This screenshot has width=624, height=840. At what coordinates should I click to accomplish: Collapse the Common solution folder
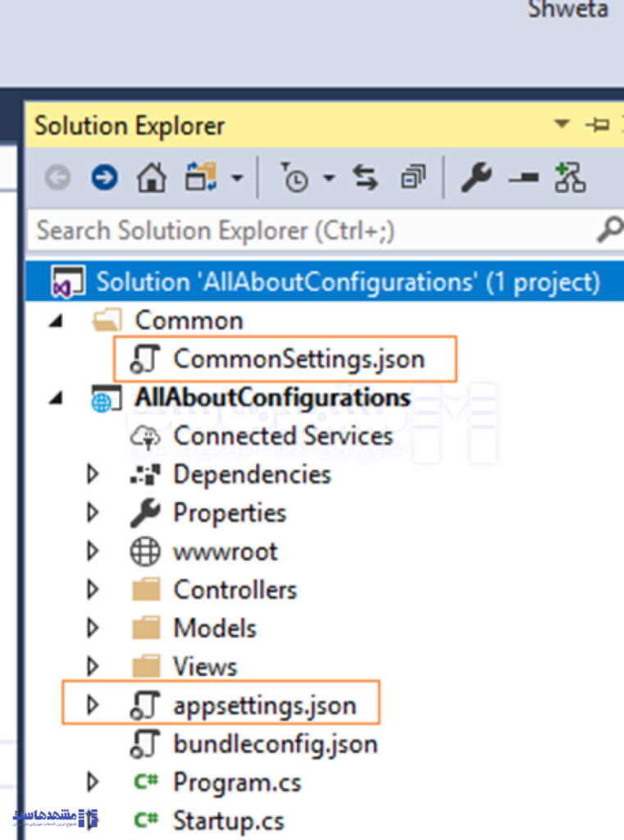coord(56,320)
